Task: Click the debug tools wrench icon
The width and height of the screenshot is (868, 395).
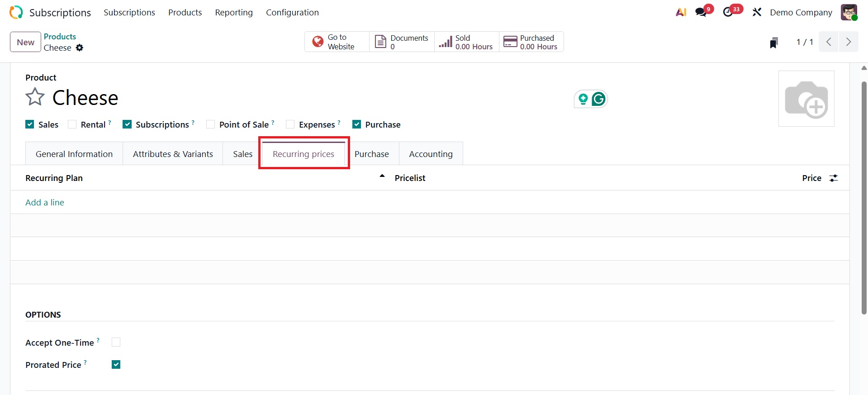Action: [757, 12]
